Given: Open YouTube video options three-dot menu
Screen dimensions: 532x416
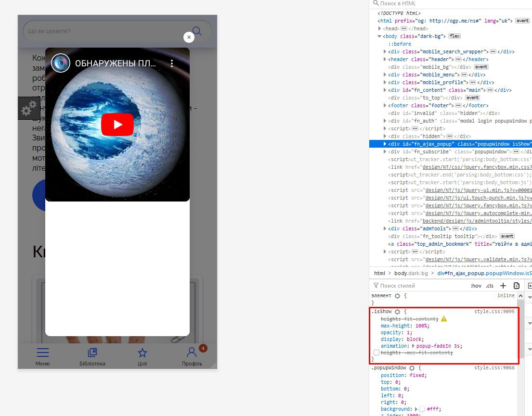Looking at the screenshot, I should click(172, 63).
